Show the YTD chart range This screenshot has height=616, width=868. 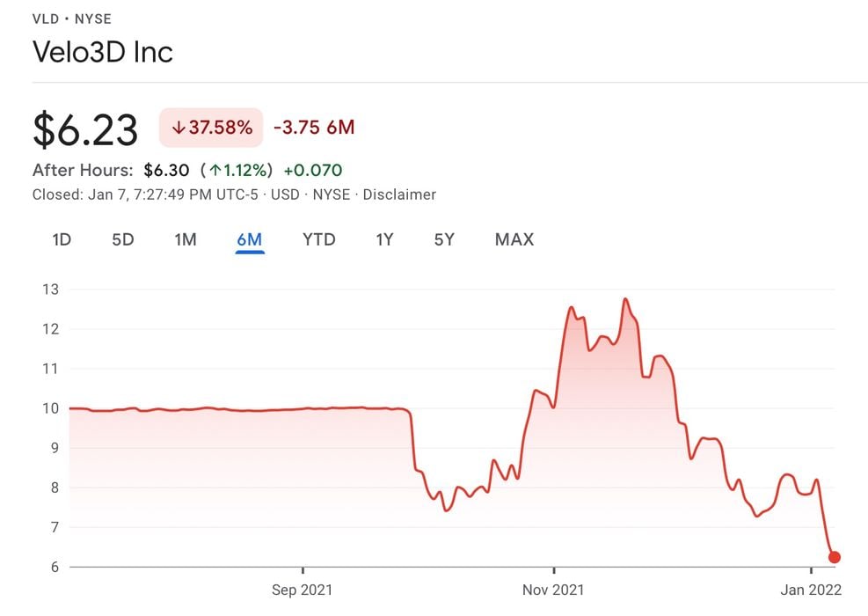point(319,239)
